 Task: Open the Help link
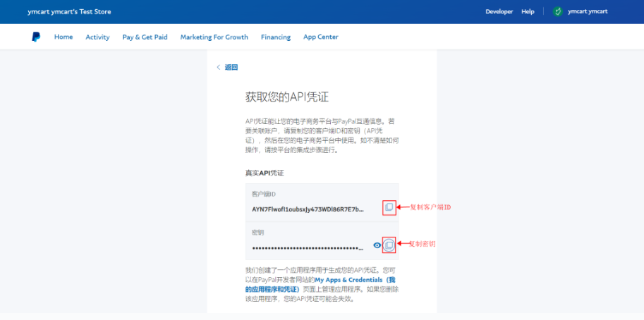528,11
